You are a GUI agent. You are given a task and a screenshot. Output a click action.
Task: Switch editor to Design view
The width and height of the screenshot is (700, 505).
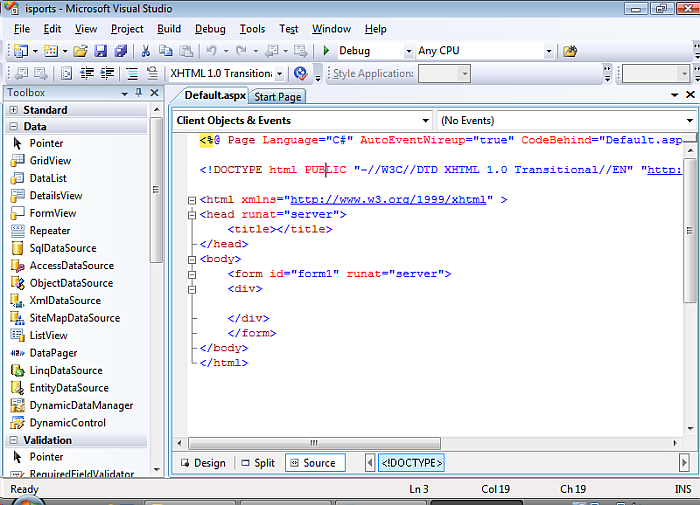click(x=202, y=463)
